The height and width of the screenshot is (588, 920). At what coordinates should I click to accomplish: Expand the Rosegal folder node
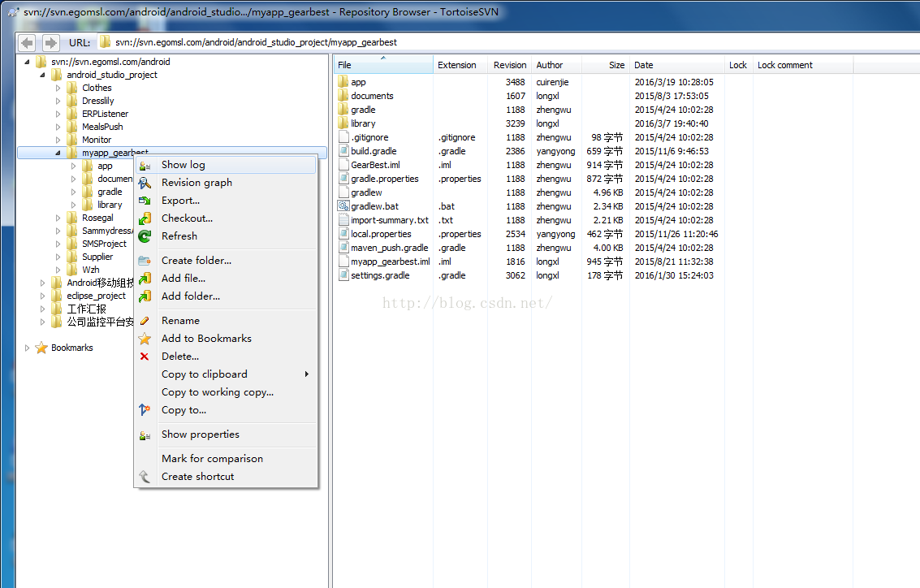[x=58, y=218]
